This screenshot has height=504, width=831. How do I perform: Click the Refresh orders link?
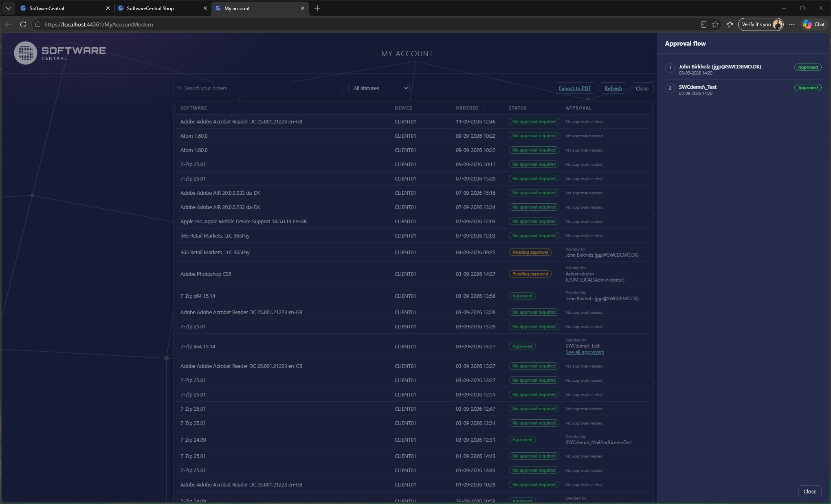(x=613, y=88)
